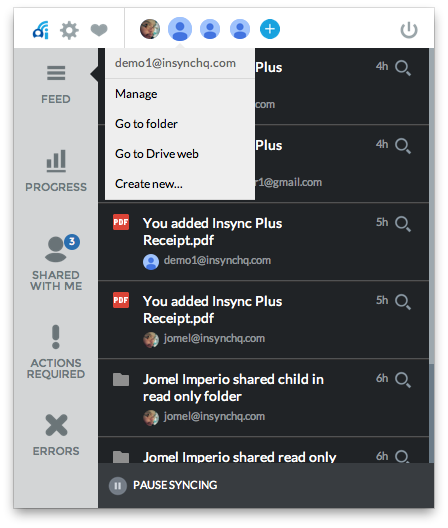Select the jomel account photo avatar

150,29
